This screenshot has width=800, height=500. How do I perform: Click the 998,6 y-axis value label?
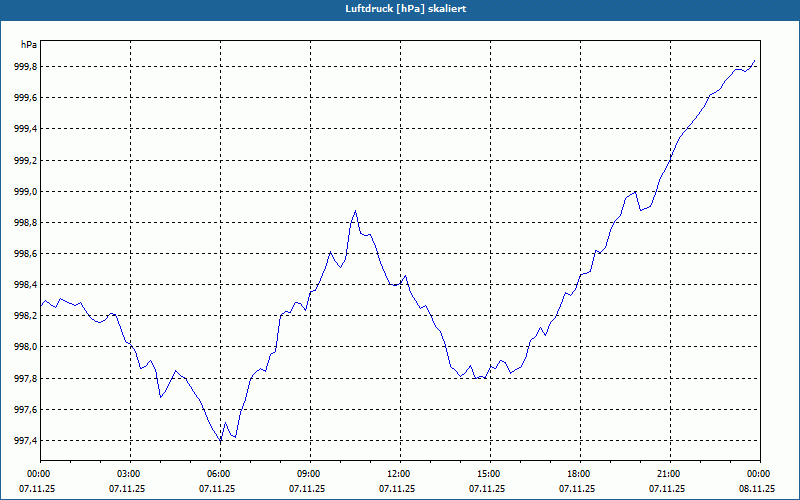click(22, 254)
